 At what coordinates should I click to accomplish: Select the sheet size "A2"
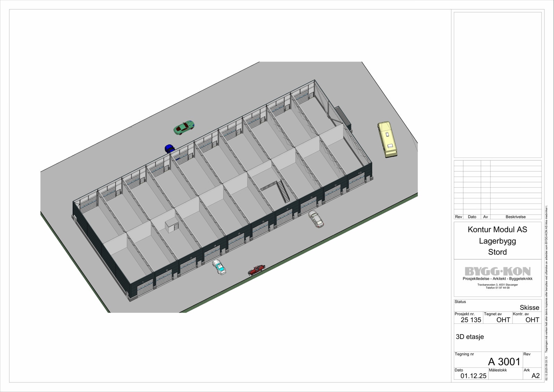coord(535,376)
